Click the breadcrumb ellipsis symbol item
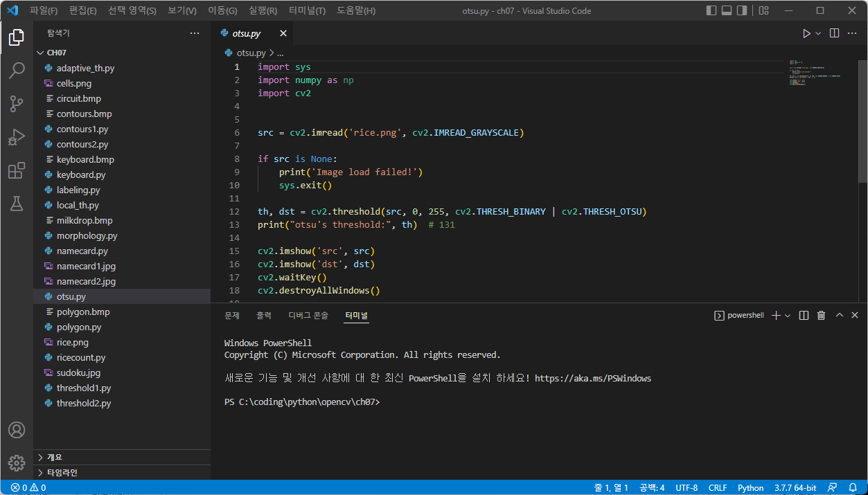The image size is (868, 495). [x=280, y=53]
